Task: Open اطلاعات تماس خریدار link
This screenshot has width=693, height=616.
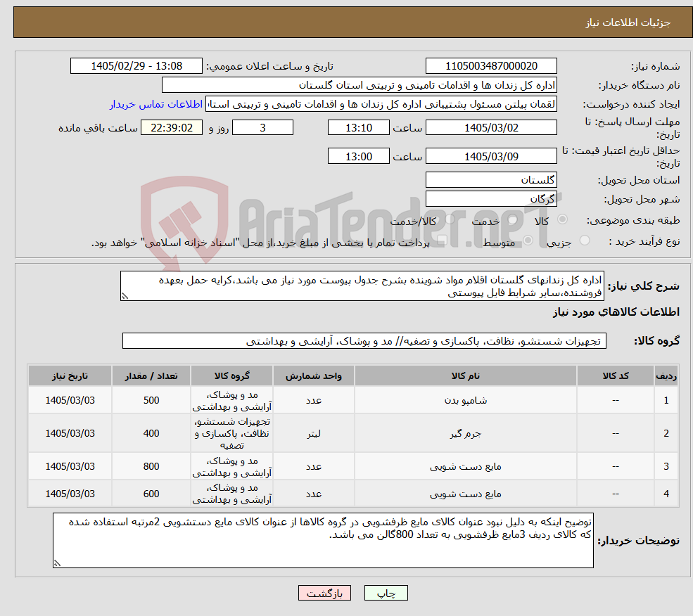Action: pyautogui.click(x=156, y=104)
